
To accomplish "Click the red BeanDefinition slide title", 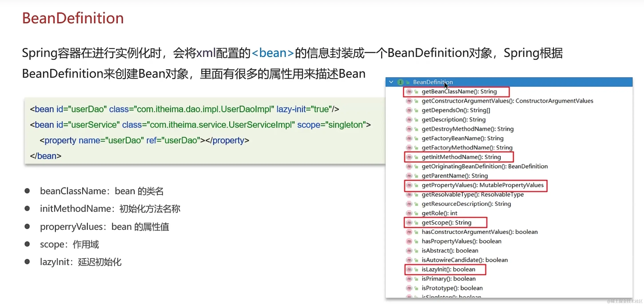I will (x=73, y=18).
